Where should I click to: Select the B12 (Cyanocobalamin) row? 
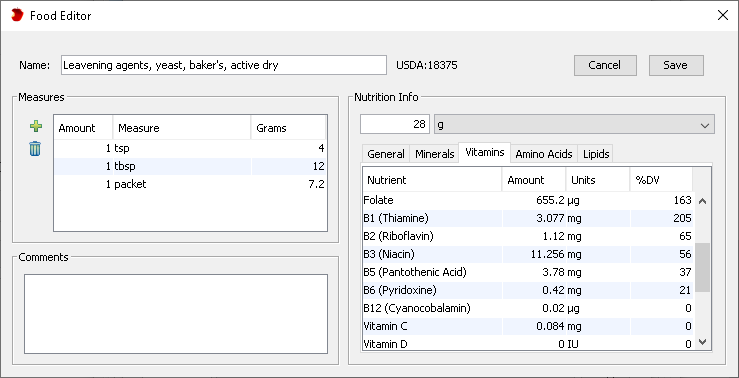pyautogui.click(x=528, y=308)
